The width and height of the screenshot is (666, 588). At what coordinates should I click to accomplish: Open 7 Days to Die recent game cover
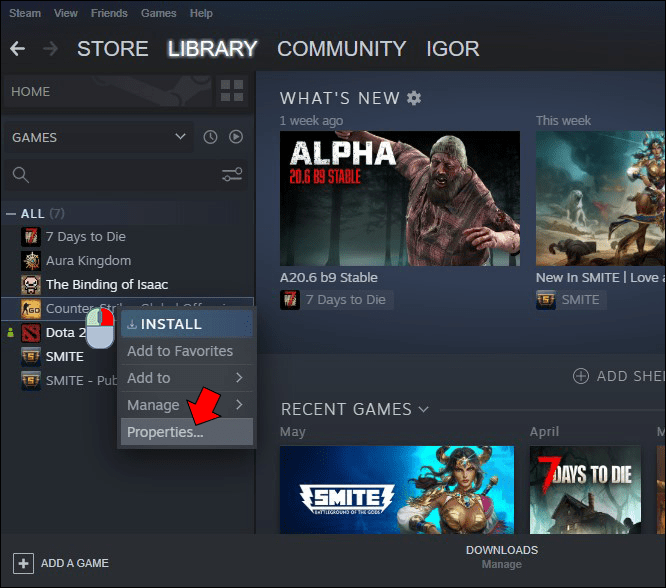pyautogui.click(x=585, y=489)
